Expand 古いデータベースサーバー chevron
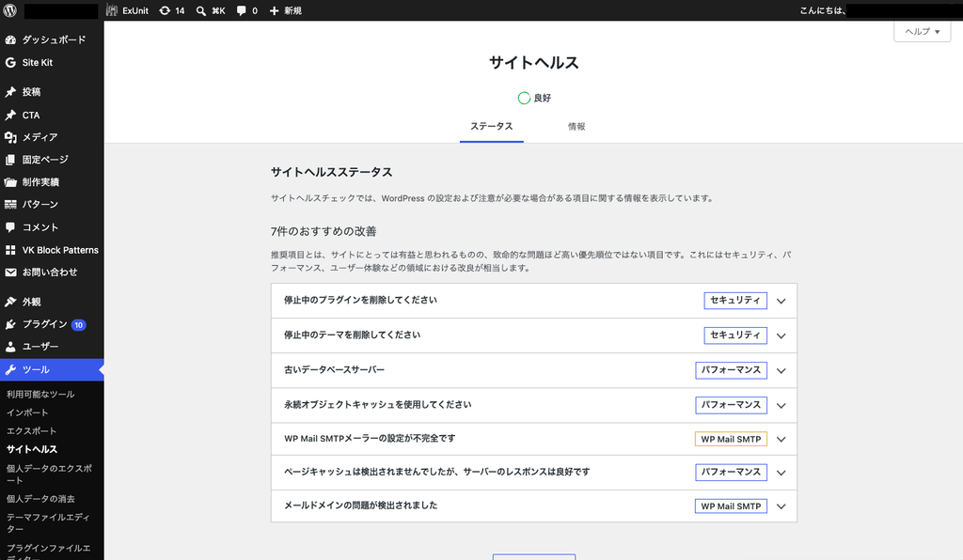 tap(781, 371)
